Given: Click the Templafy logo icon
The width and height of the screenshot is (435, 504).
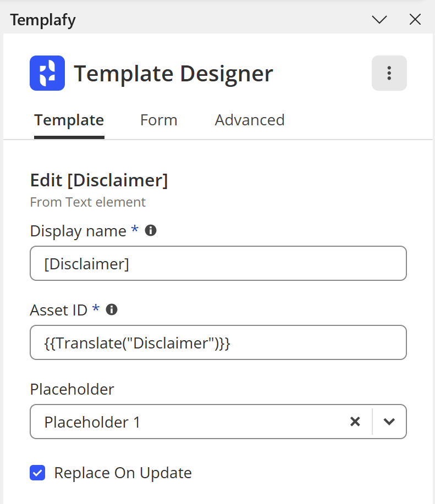Looking at the screenshot, I should click(47, 73).
